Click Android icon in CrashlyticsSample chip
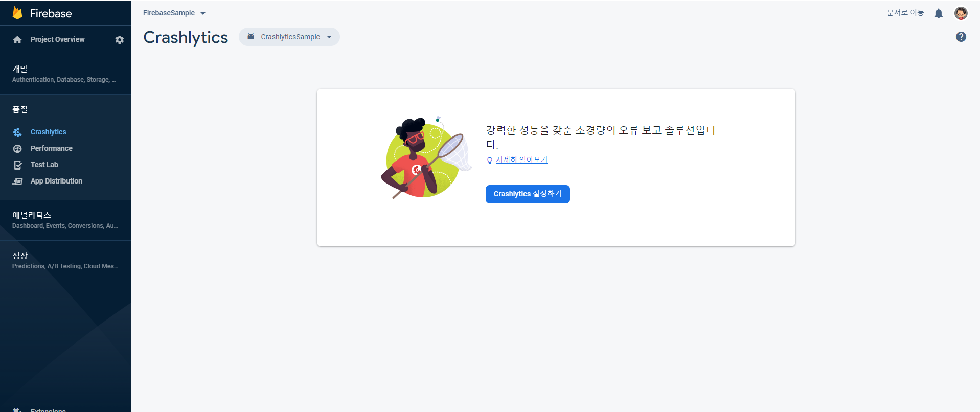 (x=250, y=37)
